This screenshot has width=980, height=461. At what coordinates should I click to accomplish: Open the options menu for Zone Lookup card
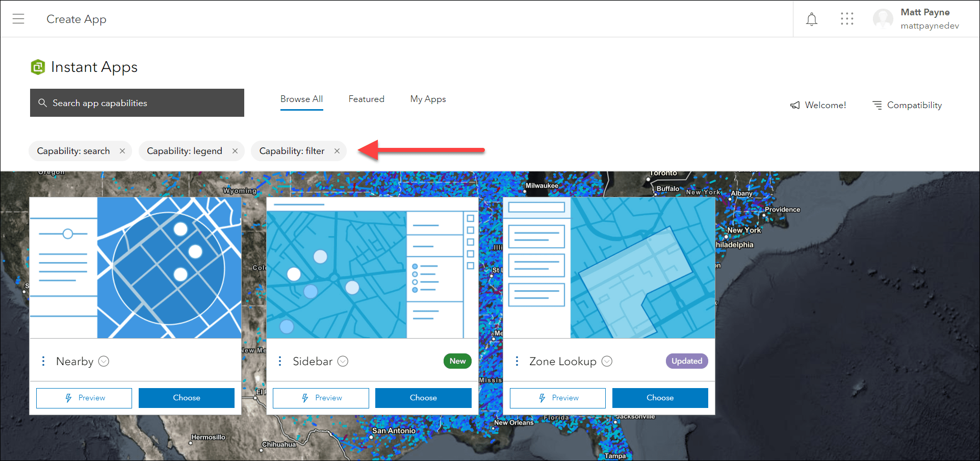517,361
